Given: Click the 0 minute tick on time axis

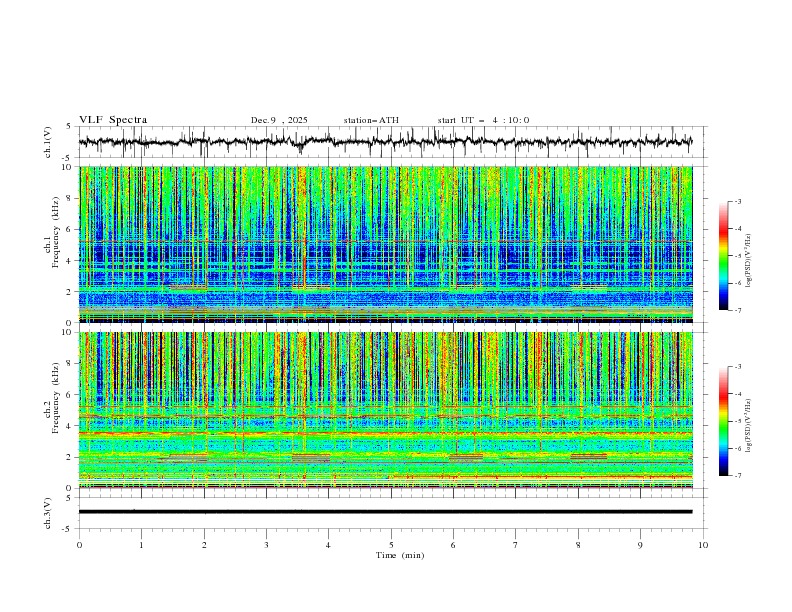Looking at the screenshot, I should click(x=79, y=545).
